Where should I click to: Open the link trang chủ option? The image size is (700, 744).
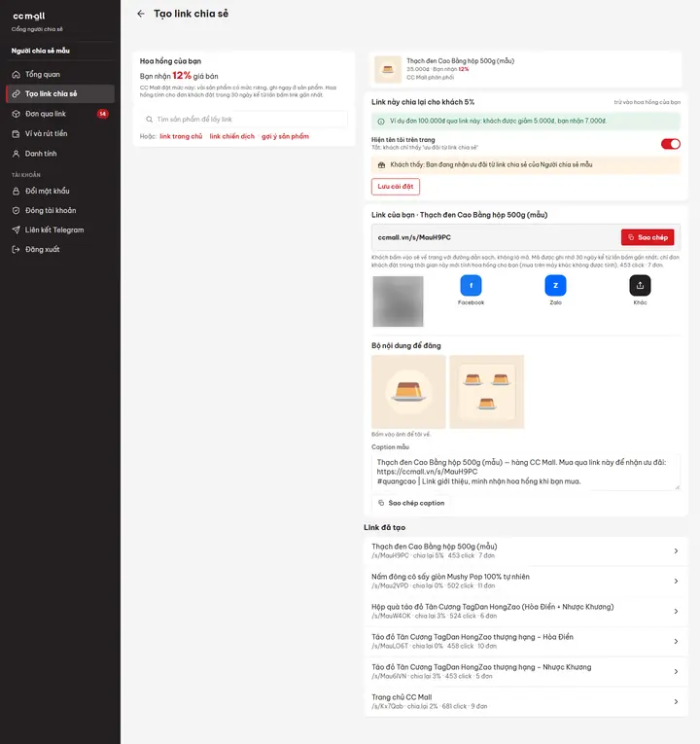181,137
